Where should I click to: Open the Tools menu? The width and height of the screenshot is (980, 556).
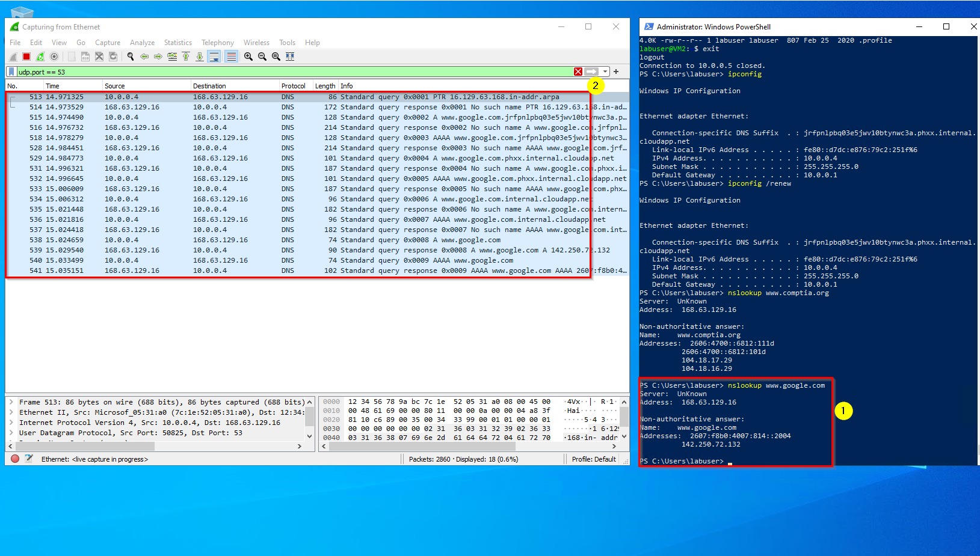[x=287, y=43]
